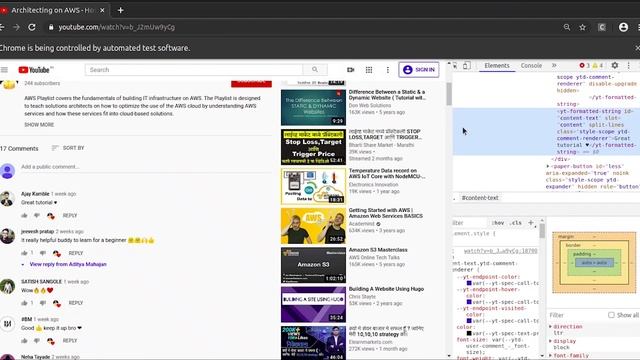
Task: Click creator heart on SATISH SANGOLE's comment
Action: coord(56,303)
